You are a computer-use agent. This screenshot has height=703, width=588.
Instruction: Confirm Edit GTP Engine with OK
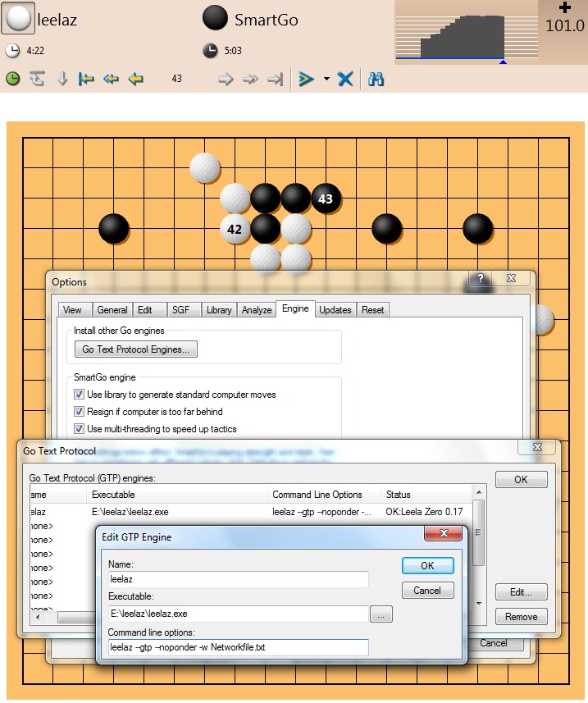[427, 565]
